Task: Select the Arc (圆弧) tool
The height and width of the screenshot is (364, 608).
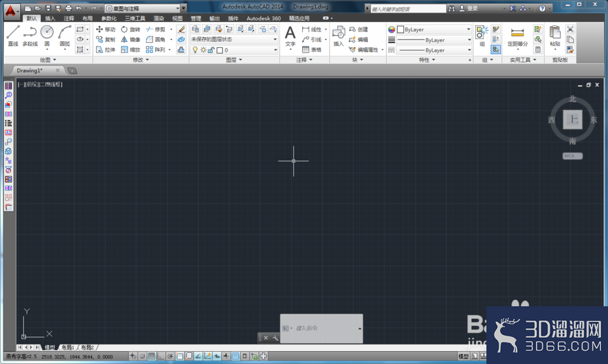Action: coord(65,36)
